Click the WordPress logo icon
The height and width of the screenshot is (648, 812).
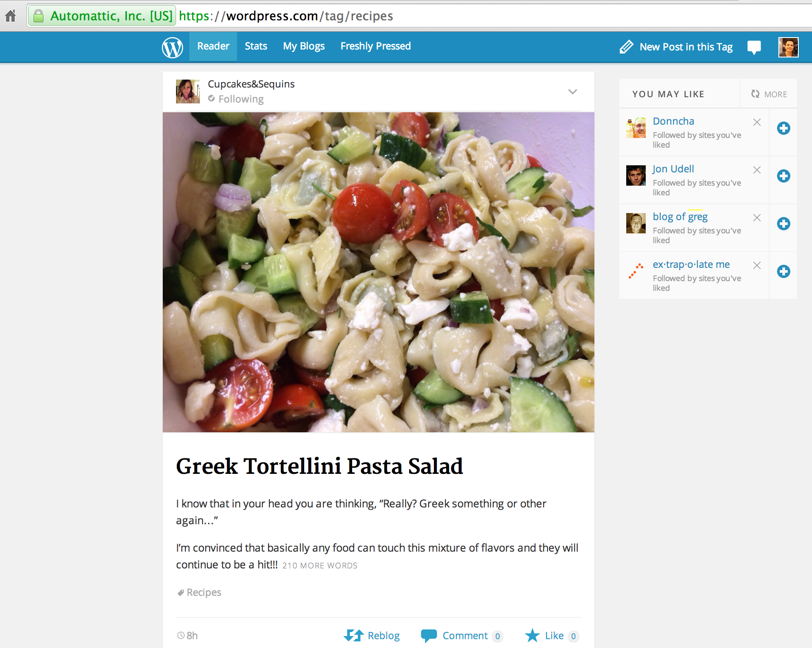point(172,47)
